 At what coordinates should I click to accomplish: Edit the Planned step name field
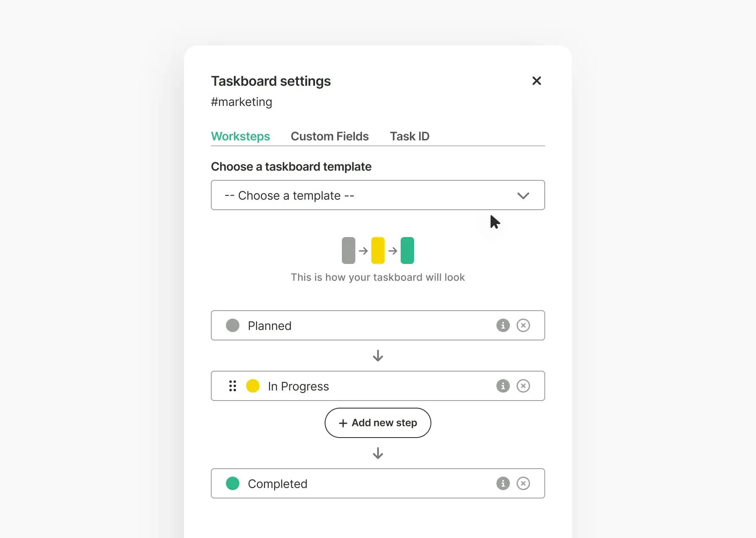[x=357, y=326]
